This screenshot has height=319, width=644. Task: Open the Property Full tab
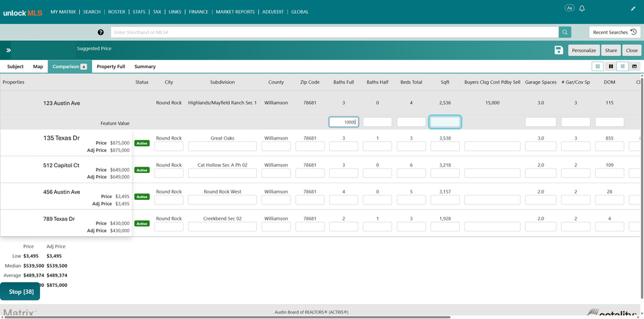point(111,66)
